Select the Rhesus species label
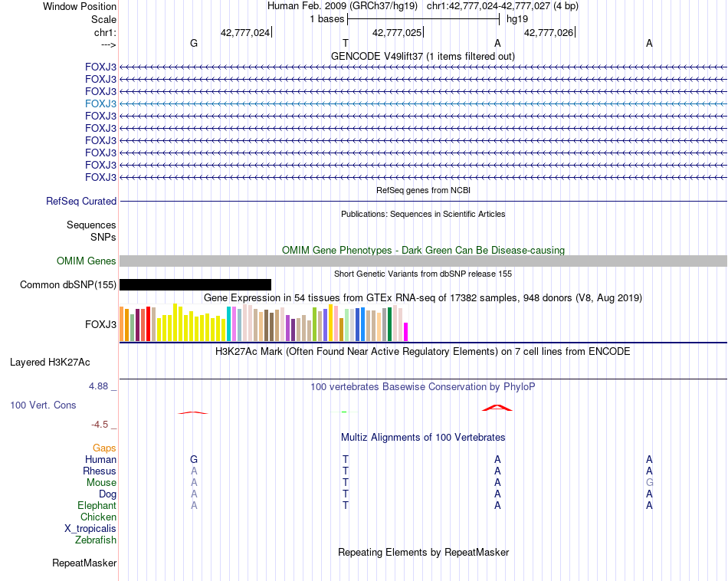The height and width of the screenshot is (581, 728). (100, 471)
